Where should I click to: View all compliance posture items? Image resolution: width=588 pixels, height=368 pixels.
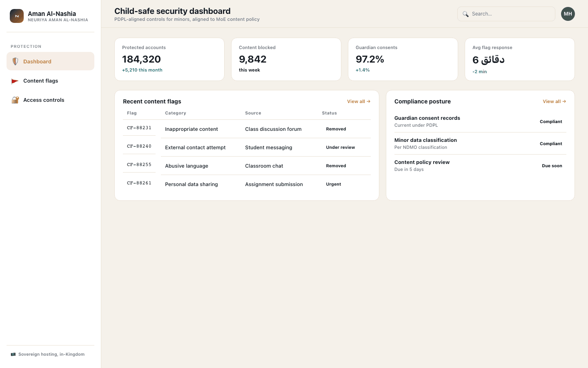[554, 101]
